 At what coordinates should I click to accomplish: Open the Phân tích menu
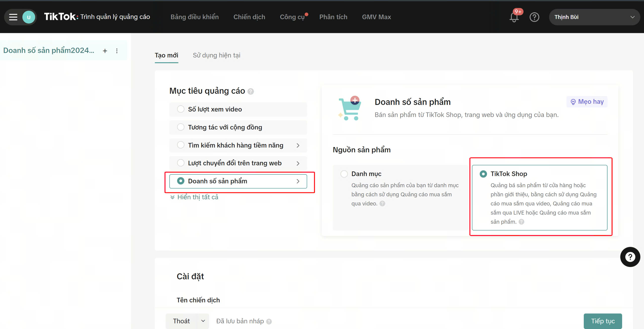333,17
